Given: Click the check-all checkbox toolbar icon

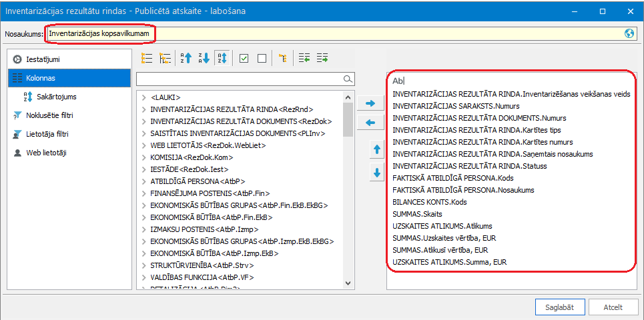Looking at the screenshot, I should tap(244, 59).
